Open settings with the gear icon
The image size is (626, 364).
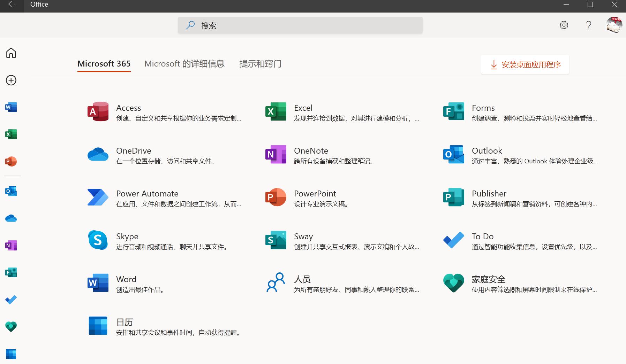564,25
